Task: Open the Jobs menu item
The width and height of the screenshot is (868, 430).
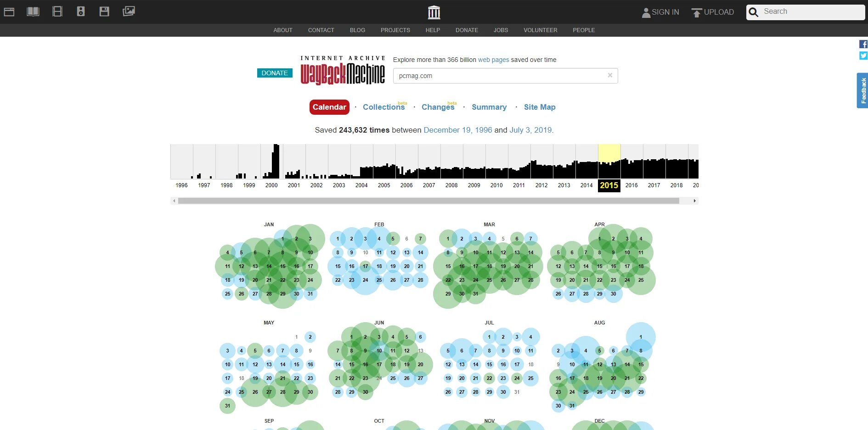Action: point(501,30)
